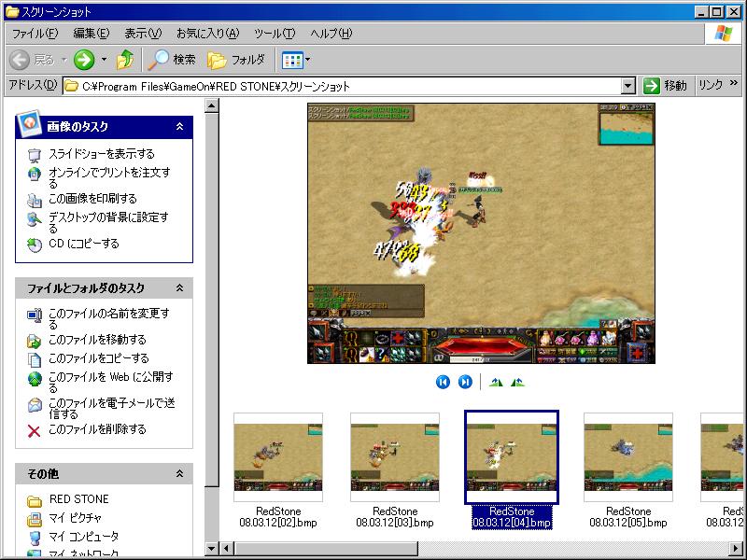747x560 pixels.
Task: Select the RedStone 08.03.12[02].bmp thumbnail
Action: [x=277, y=458]
